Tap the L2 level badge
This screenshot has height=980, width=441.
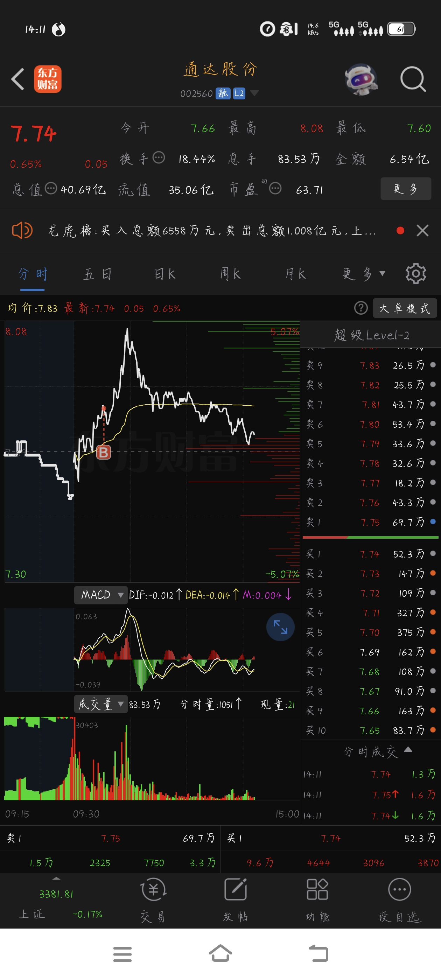click(x=239, y=93)
